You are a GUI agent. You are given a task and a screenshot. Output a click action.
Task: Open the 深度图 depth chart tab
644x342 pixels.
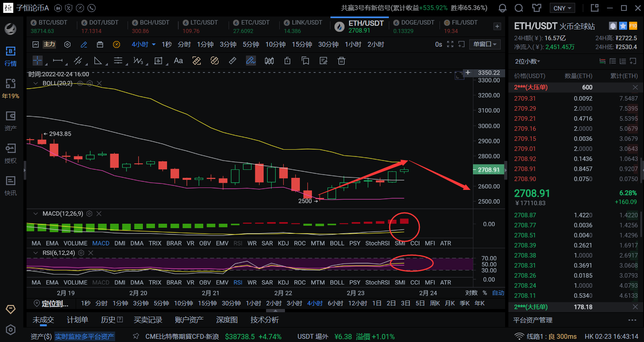tap(227, 320)
